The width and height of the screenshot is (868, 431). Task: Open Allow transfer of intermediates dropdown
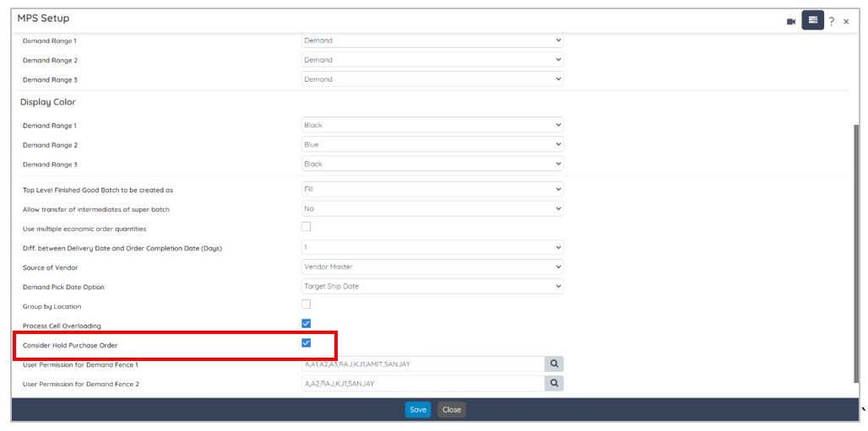click(432, 208)
